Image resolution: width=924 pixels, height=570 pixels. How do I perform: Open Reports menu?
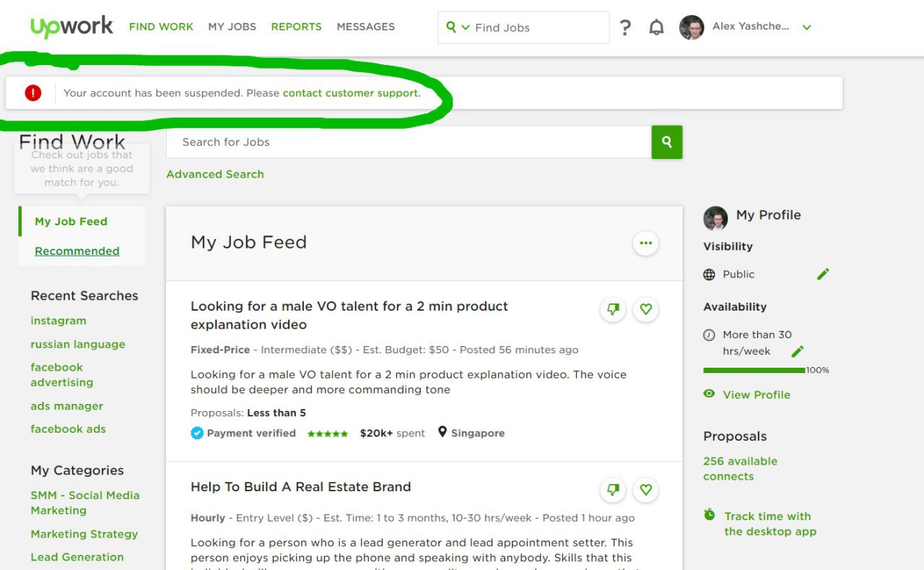(297, 27)
